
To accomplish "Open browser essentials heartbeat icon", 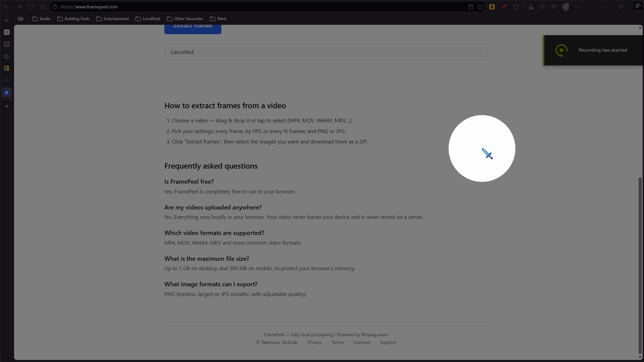I will (554, 7).
